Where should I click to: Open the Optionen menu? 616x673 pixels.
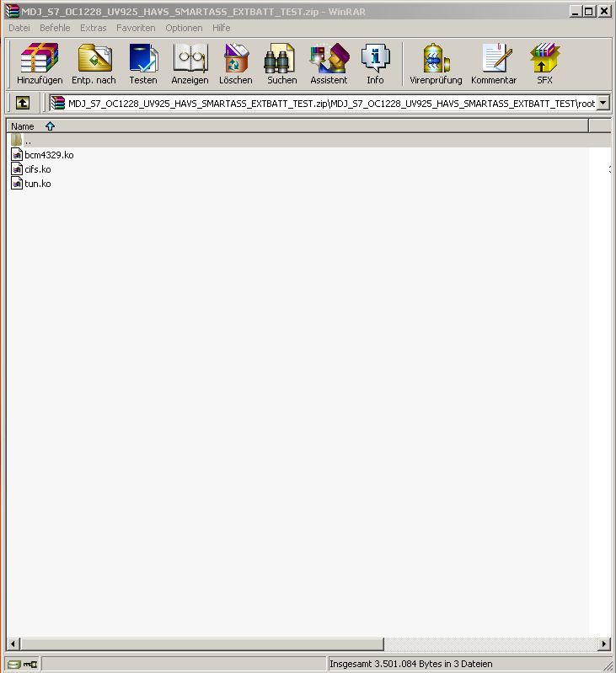click(184, 28)
